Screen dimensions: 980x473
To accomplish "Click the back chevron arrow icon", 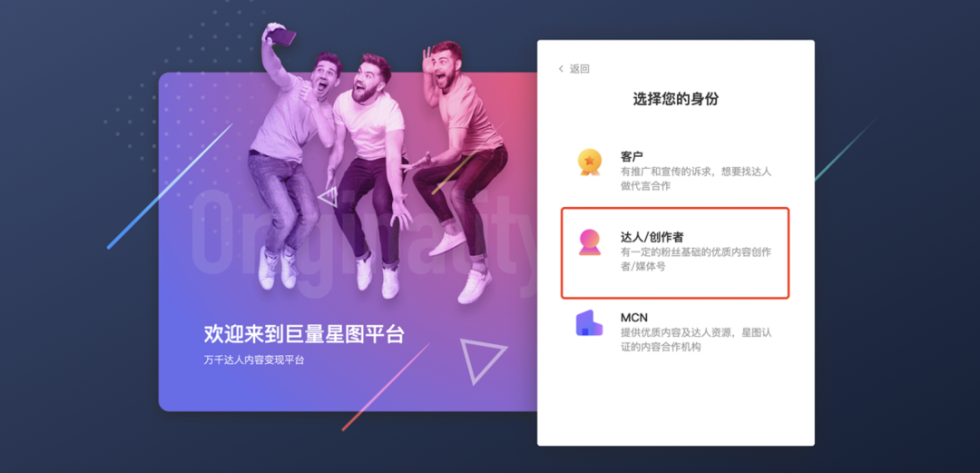I will 561,69.
